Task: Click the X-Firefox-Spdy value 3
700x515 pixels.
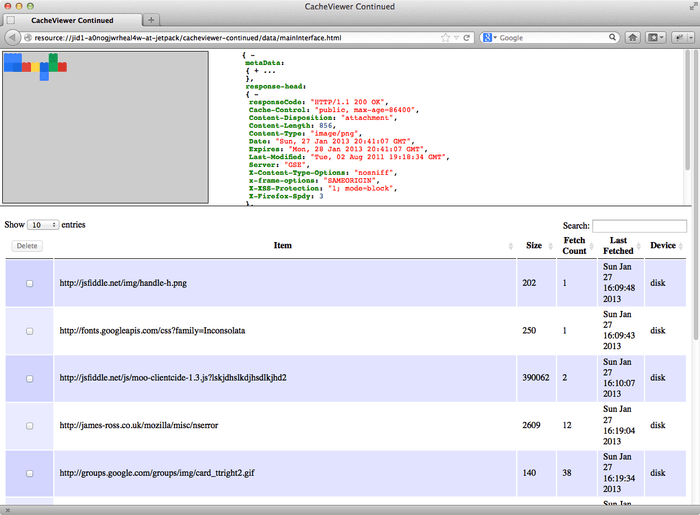Action: pos(321,196)
